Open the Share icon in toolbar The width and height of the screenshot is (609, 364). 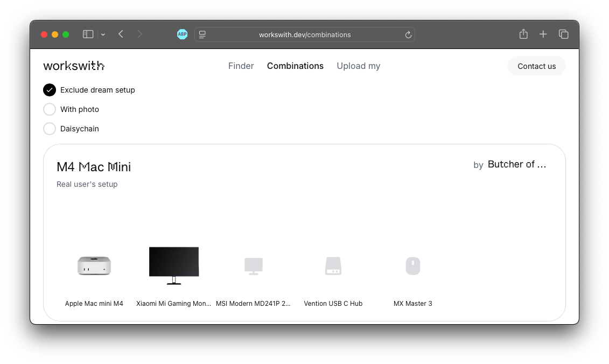523,34
